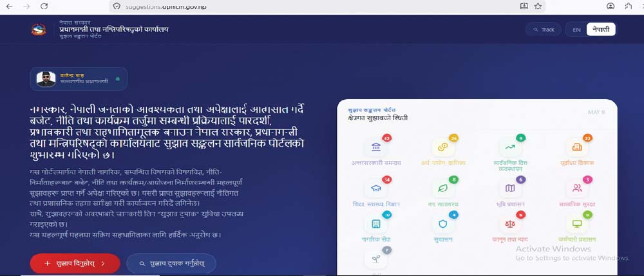This screenshot has width=644, height=276.
Task: Click the सुझाव सङ्कलन पोर्टल card subtitle
Action: coord(372,110)
